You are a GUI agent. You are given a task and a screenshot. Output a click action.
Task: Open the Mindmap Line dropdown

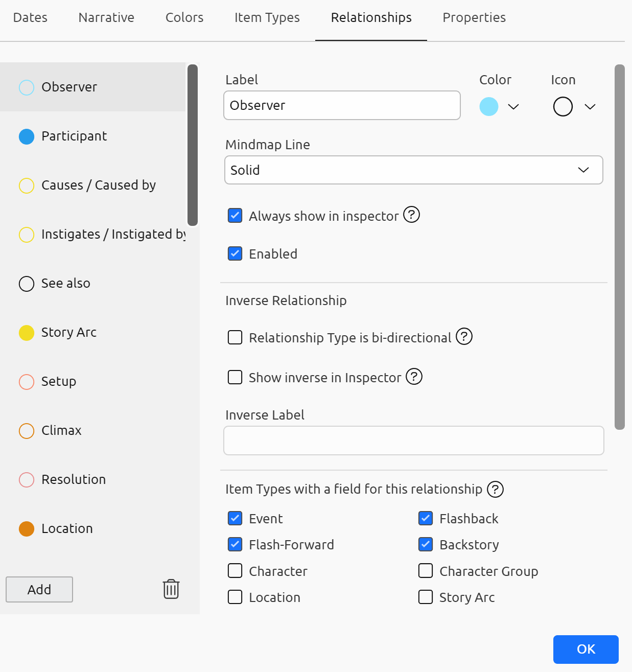tap(413, 170)
